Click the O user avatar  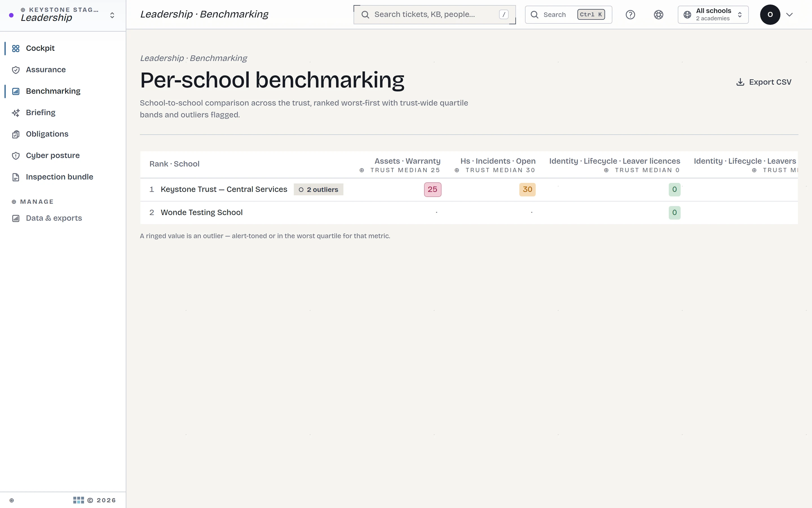[x=770, y=15]
